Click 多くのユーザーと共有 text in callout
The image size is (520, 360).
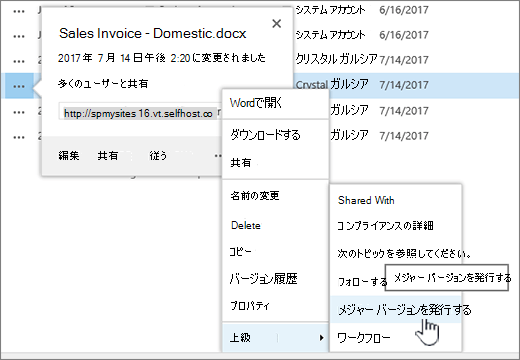tap(103, 83)
